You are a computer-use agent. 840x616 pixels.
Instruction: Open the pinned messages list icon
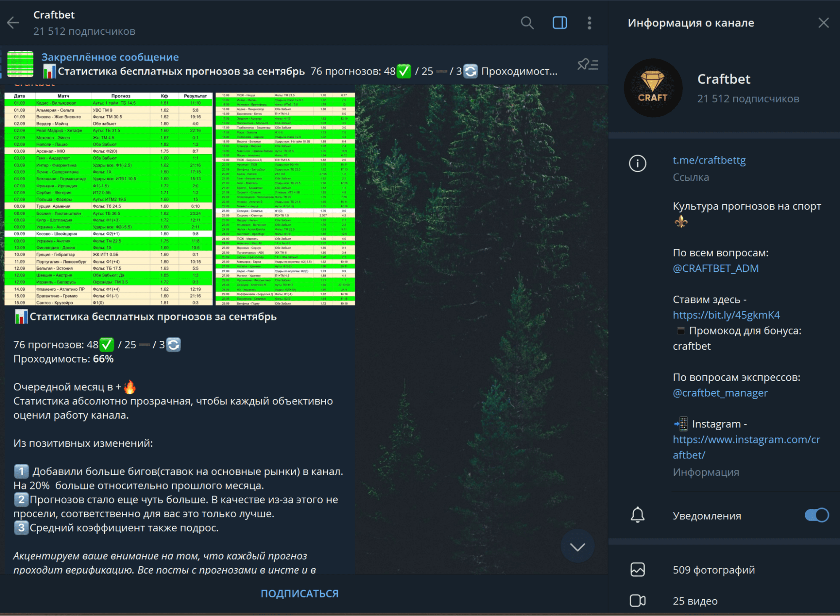(x=587, y=64)
